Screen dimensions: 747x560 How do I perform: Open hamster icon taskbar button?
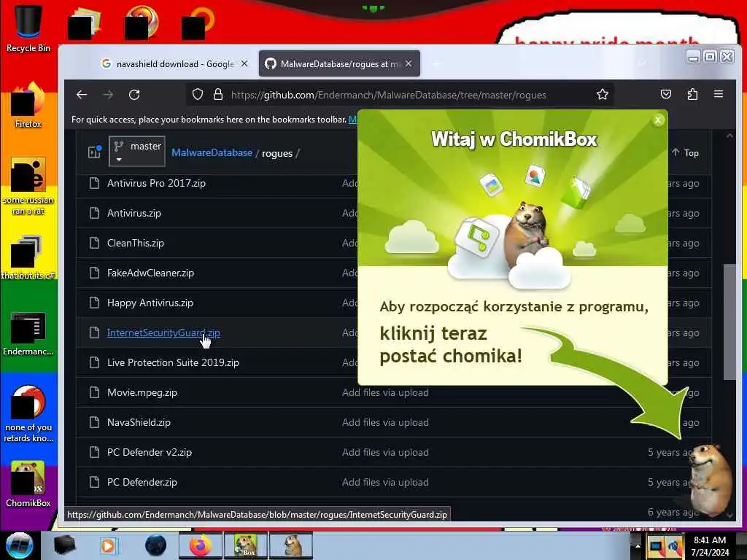291,545
